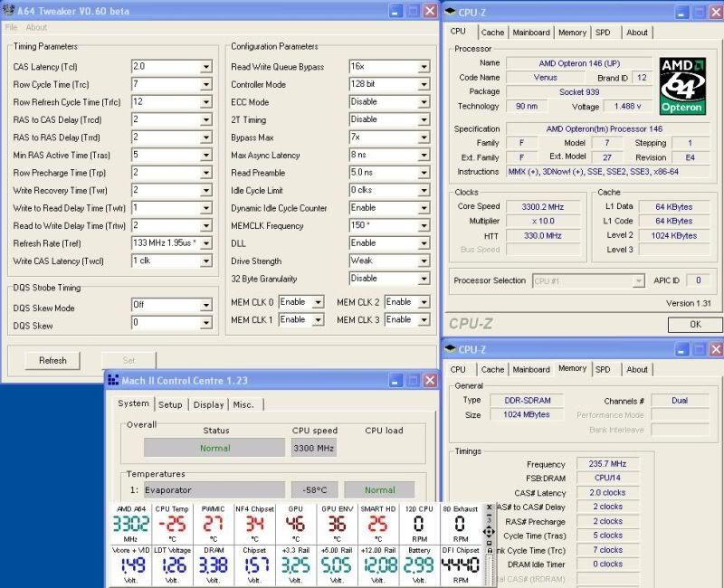Viewport: 724px width, 588px height.
Task: Open About tab in upper CPU-Z window
Action: (637, 33)
